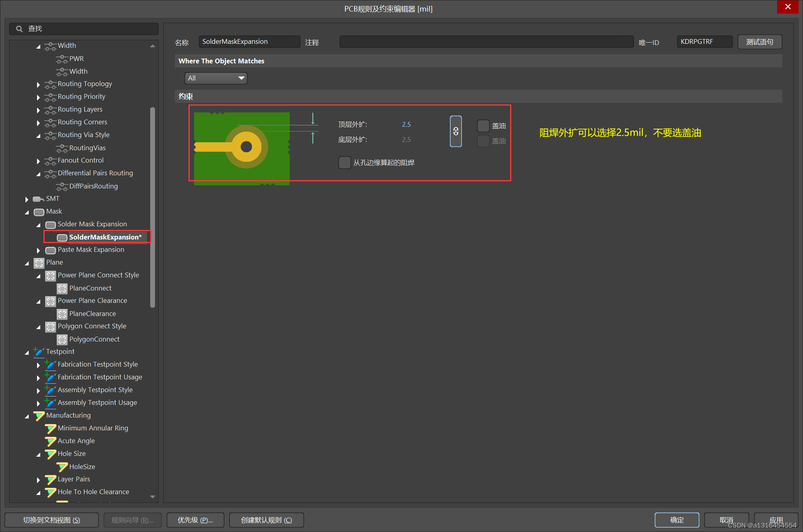This screenshot has width=803, height=532.
Task: Click the PlaneConnect rule icon
Action: point(62,288)
